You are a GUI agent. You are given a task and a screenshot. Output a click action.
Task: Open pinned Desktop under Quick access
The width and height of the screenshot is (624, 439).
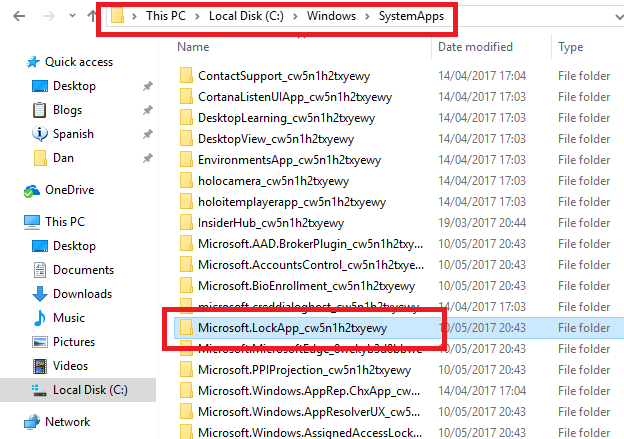pos(74,86)
